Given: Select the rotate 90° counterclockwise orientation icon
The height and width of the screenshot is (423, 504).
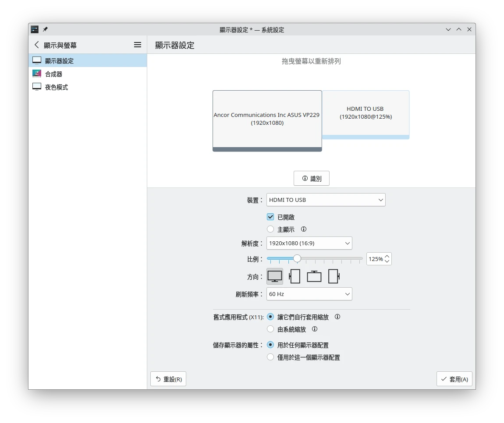Looking at the screenshot, I should click(334, 276).
